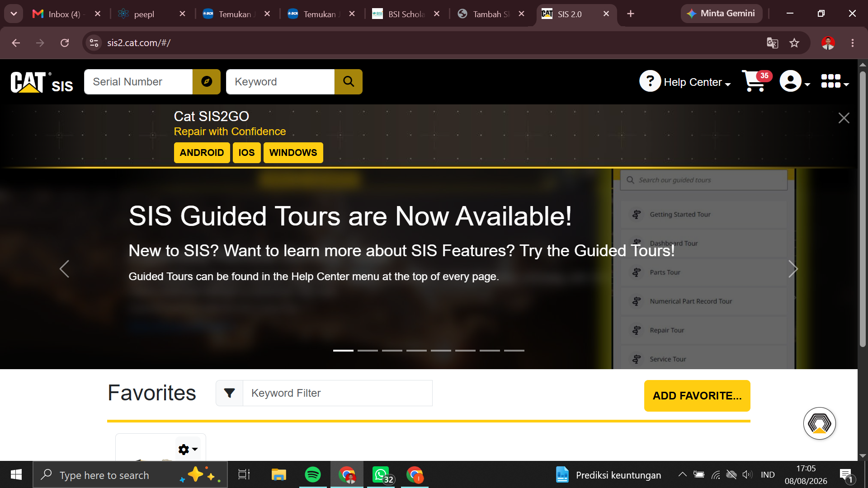This screenshot has height=488, width=868.
Task: Open Task View on the taskbar
Action: tap(244, 474)
